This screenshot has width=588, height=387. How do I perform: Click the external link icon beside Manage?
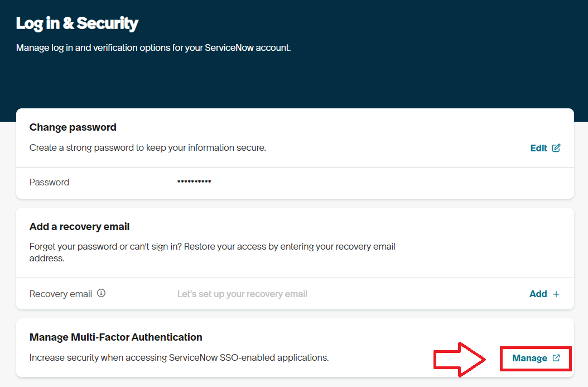(556, 358)
